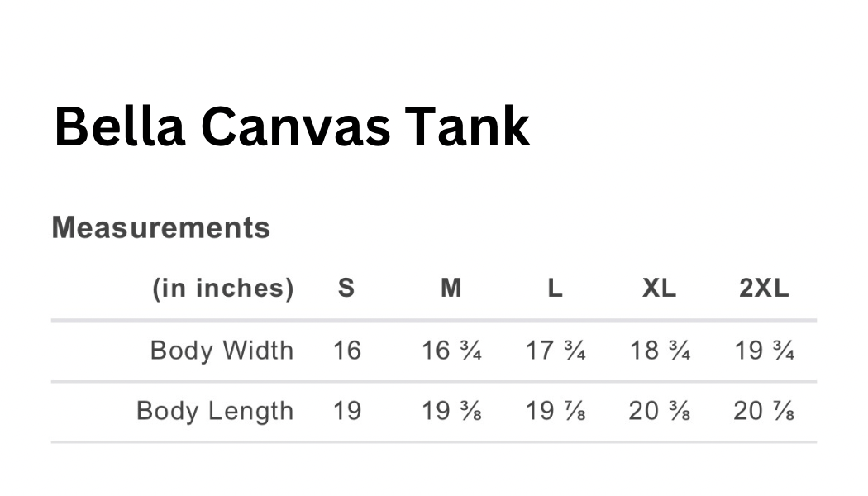
Task: Select the M size column header
Action: 451,288
